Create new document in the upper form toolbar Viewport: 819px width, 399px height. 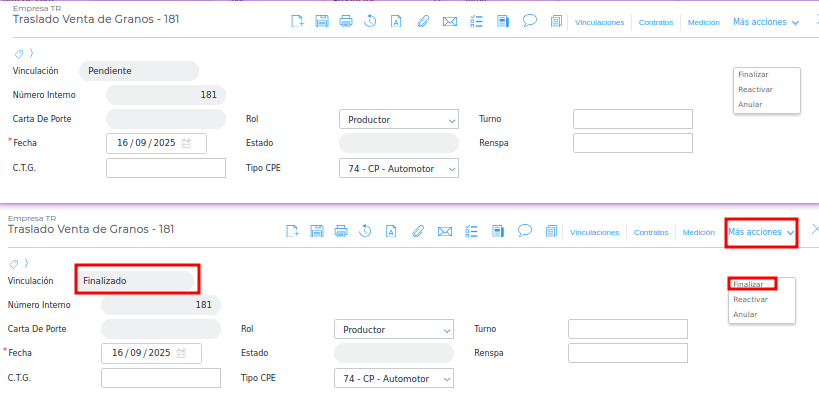[x=297, y=21]
